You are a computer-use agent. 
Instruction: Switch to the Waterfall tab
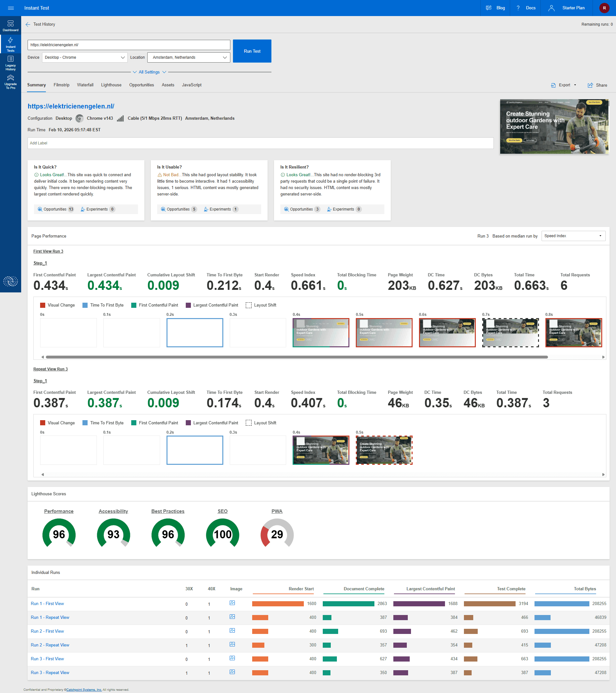point(85,85)
